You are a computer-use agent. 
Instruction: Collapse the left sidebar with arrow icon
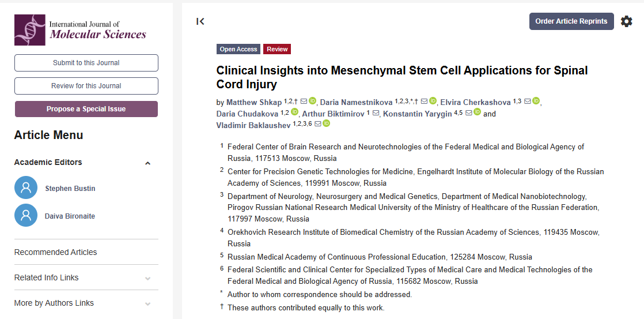[x=200, y=21]
